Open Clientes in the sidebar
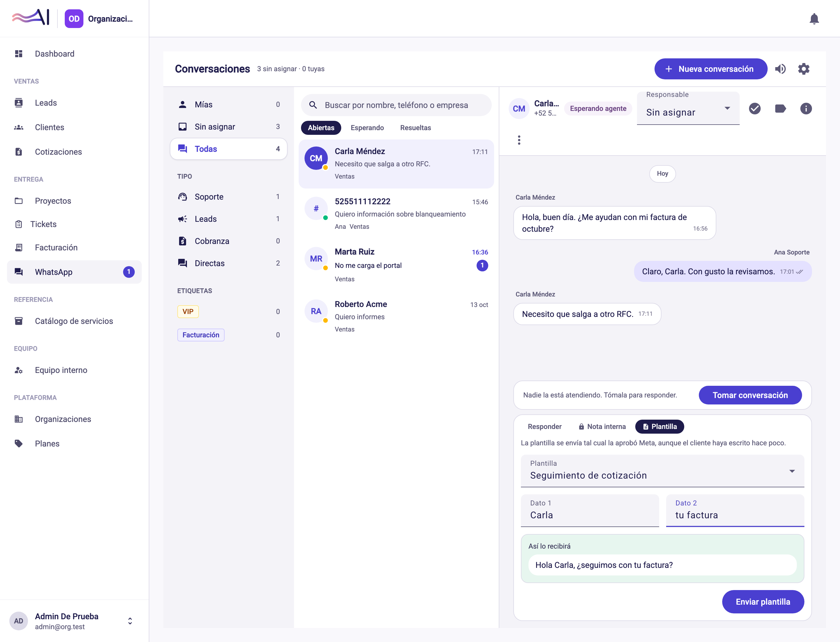840x642 pixels. [x=74, y=127]
